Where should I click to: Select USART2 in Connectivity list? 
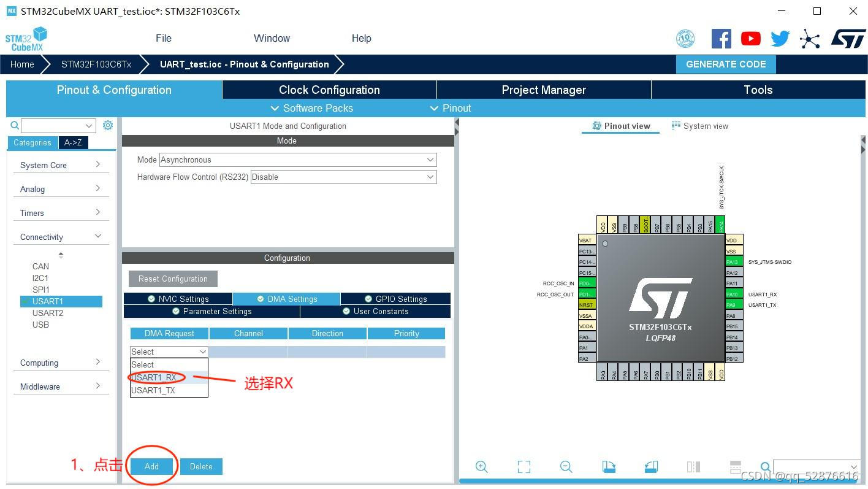click(48, 313)
